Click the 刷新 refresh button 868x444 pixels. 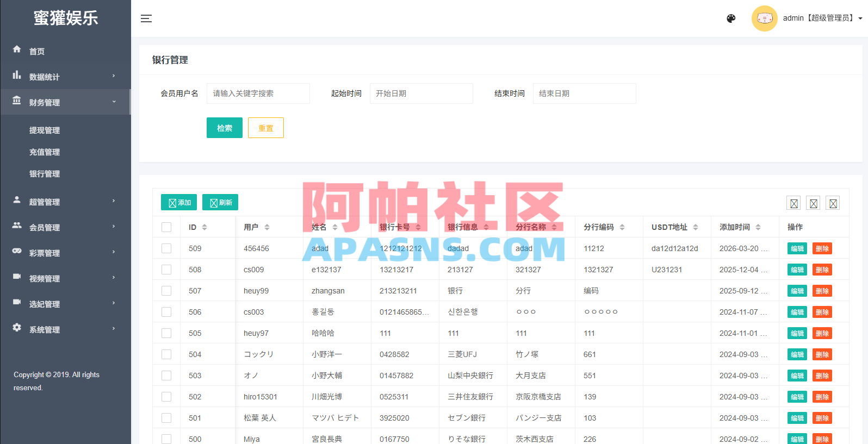220,202
